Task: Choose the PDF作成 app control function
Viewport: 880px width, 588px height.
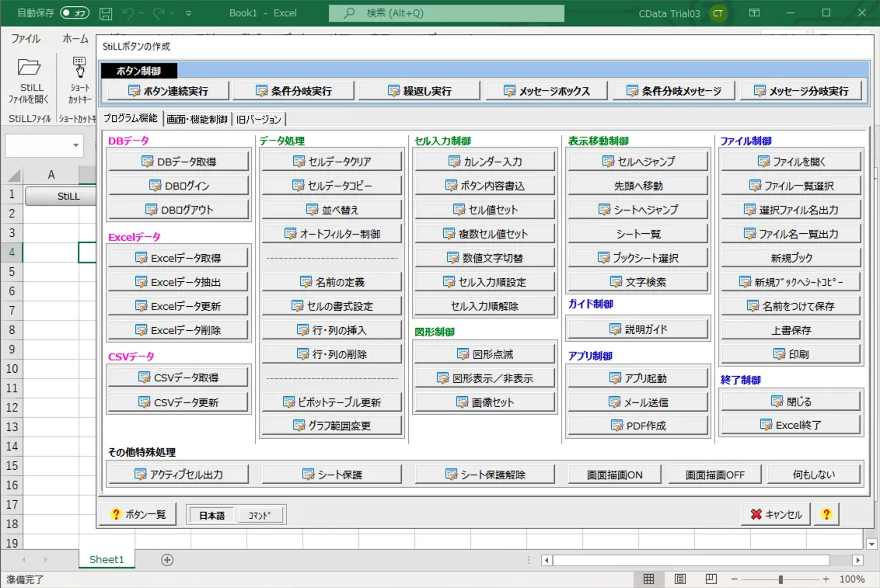Action: tap(637, 425)
